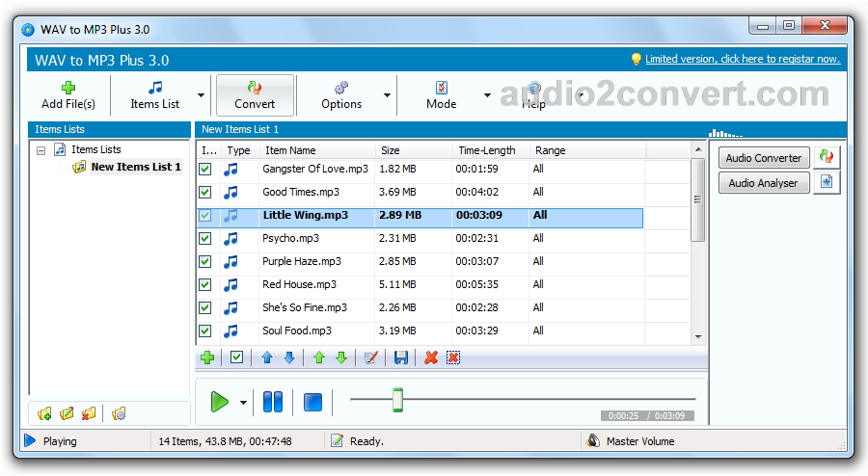Click the edit item pencil icon
This screenshot has height=476, width=868.
pos(371,357)
